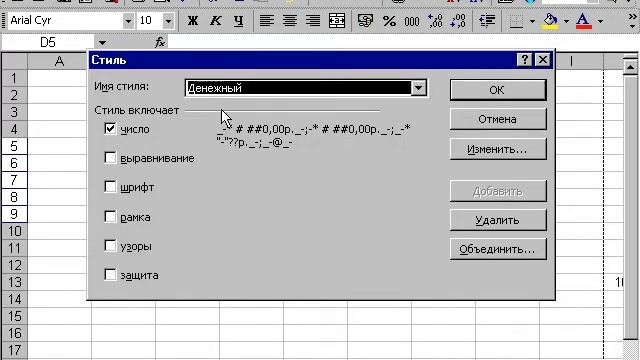
Task: Select row 14 header
Action: coord(14,299)
